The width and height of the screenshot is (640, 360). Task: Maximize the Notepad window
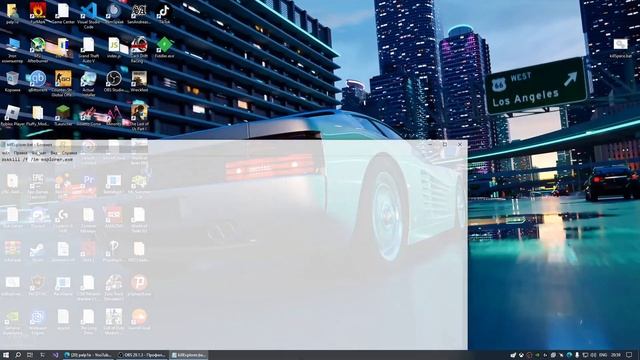[x=445, y=144]
